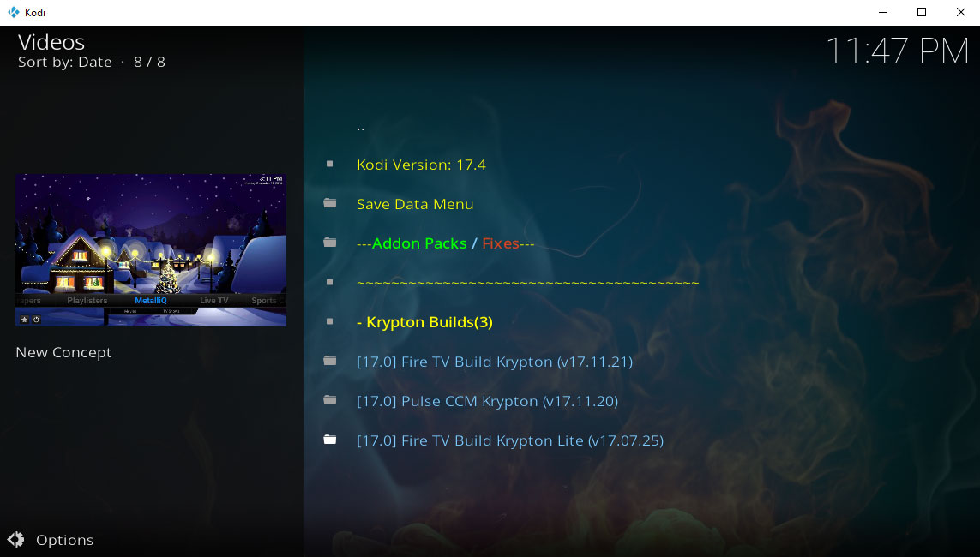Click the folder icon beside Save Data Menu

tap(330, 203)
